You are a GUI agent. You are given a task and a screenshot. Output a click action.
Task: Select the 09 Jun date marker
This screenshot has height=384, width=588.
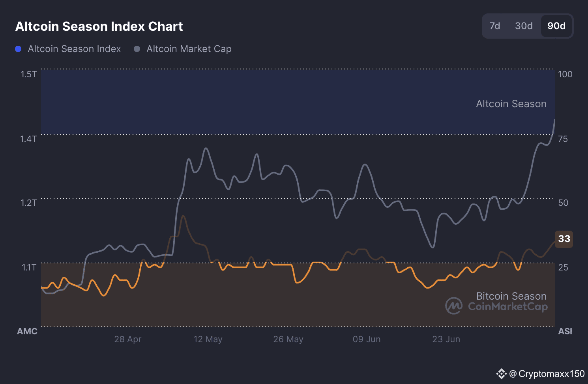367,339
